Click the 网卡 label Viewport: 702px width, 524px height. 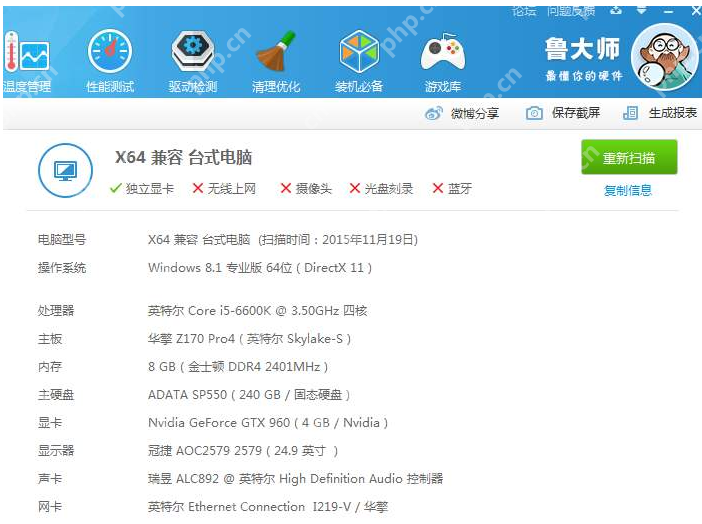(x=50, y=507)
